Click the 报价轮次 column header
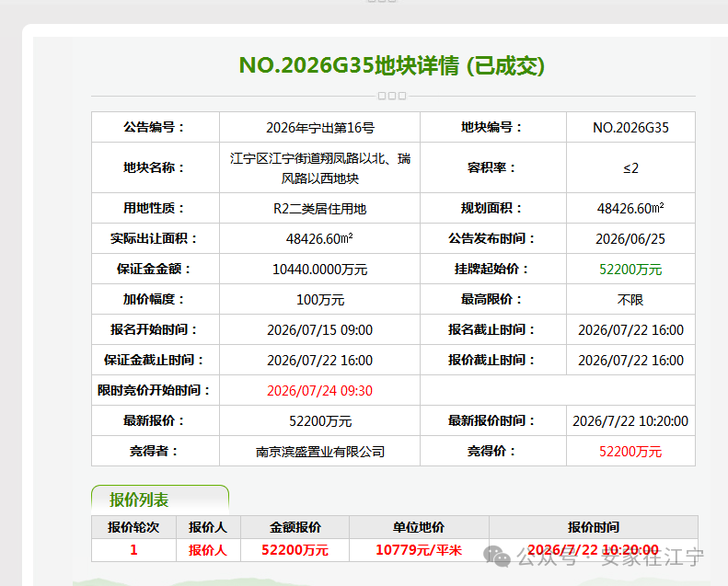Viewport: 728px width, 586px height. click(x=133, y=527)
